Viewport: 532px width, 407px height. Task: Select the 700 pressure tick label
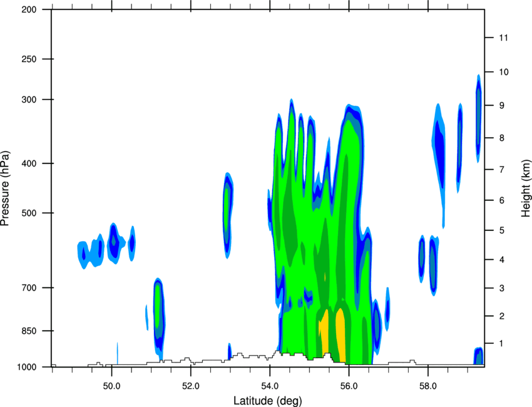[29, 287]
